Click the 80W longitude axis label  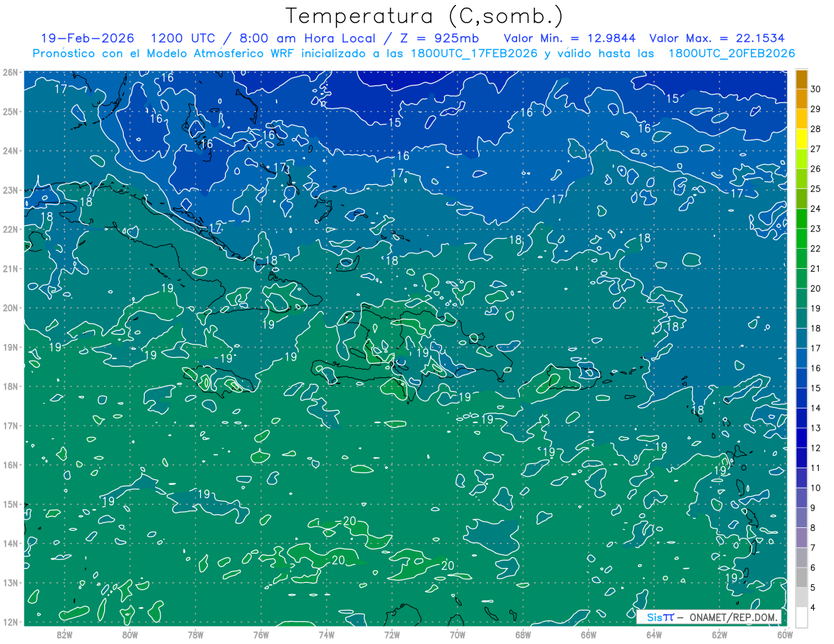(x=130, y=634)
